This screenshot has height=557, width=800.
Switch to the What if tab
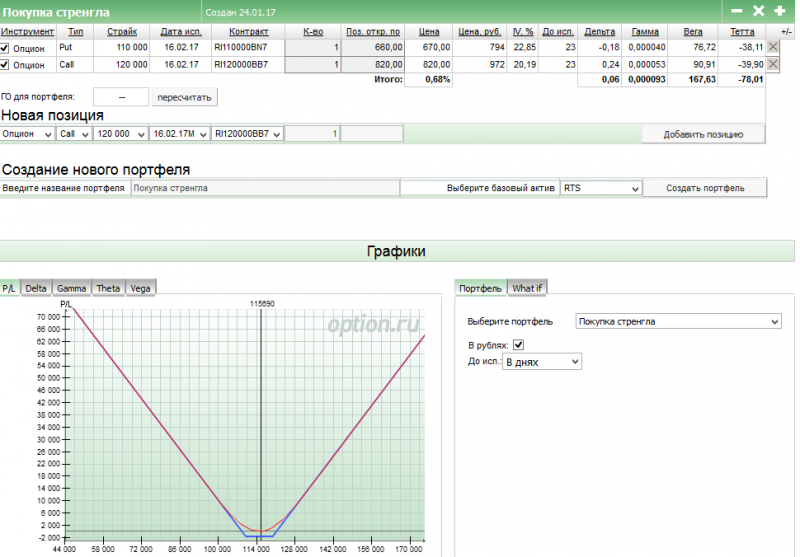[528, 288]
